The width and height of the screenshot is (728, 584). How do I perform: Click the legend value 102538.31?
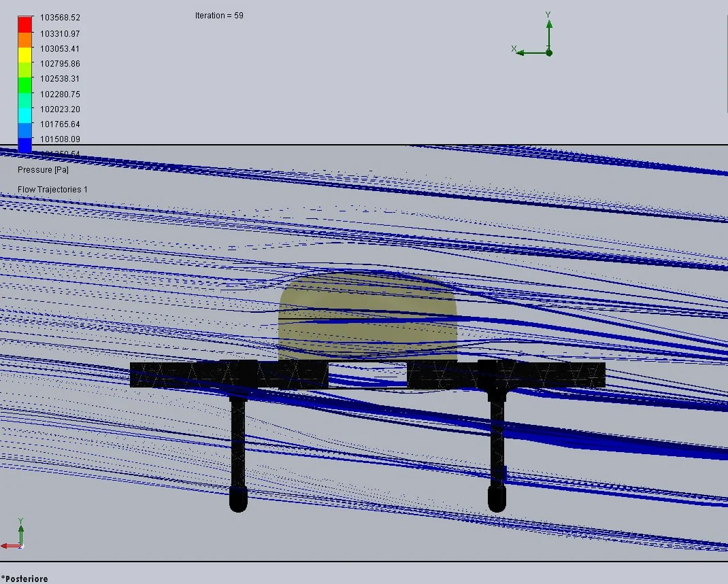point(60,79)
